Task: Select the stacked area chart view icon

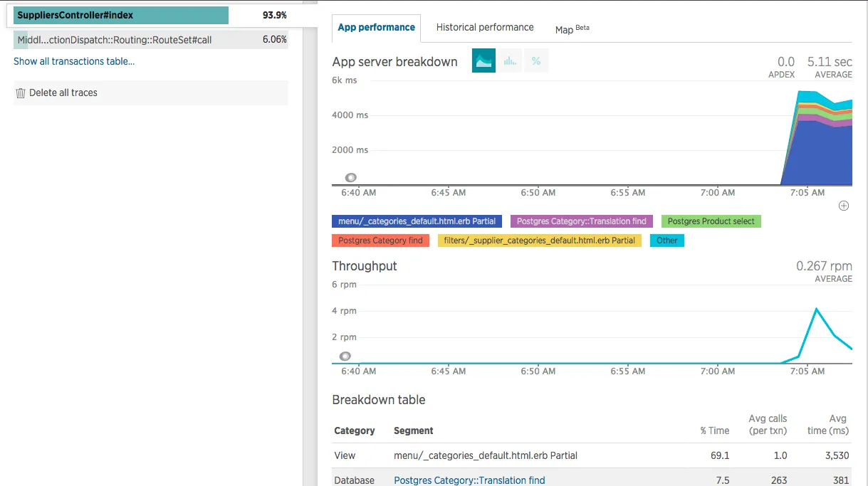Action: [484, 61]
